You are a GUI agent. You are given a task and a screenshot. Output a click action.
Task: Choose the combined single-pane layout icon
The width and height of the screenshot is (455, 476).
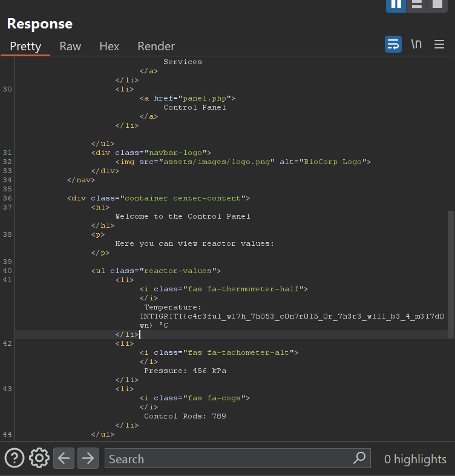point(437,5)
